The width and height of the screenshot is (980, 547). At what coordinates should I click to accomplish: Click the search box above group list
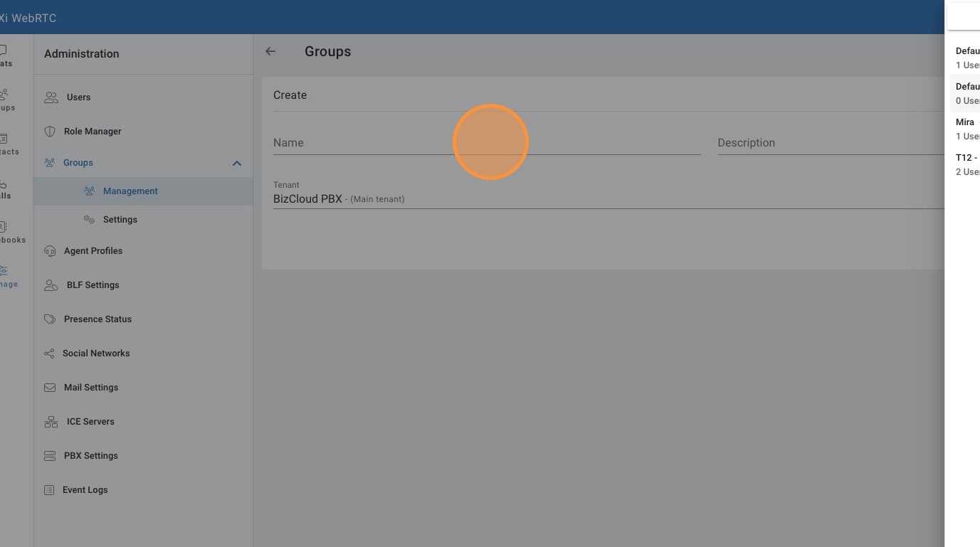tap(964, 16)
